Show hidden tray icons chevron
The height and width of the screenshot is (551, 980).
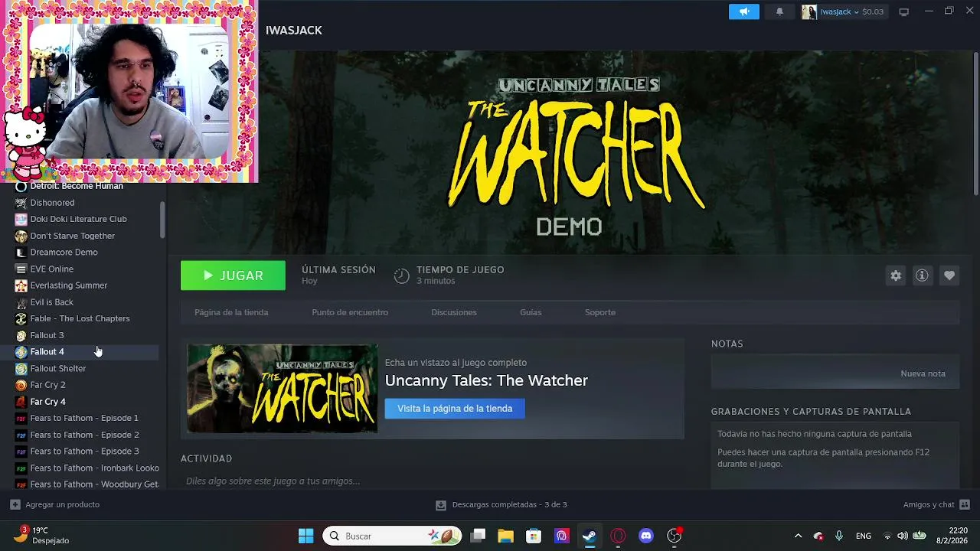(x=798, y=536)
